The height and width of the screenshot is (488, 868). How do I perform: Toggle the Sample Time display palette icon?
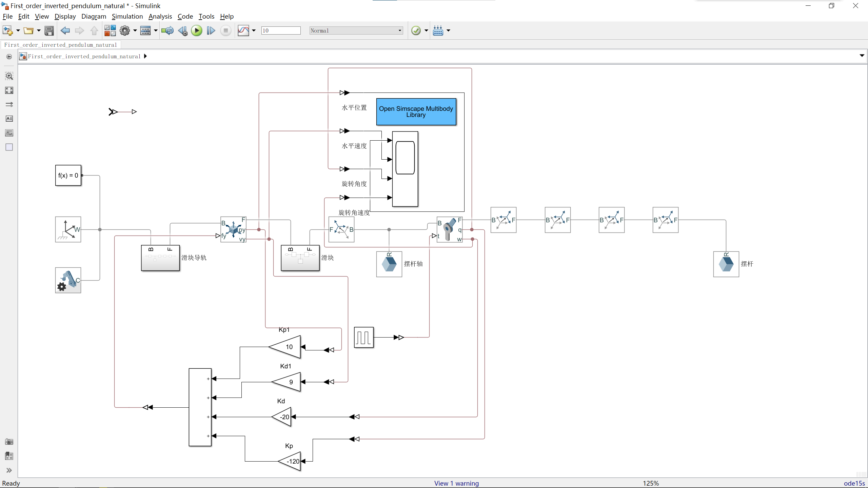tap(9, 104)
